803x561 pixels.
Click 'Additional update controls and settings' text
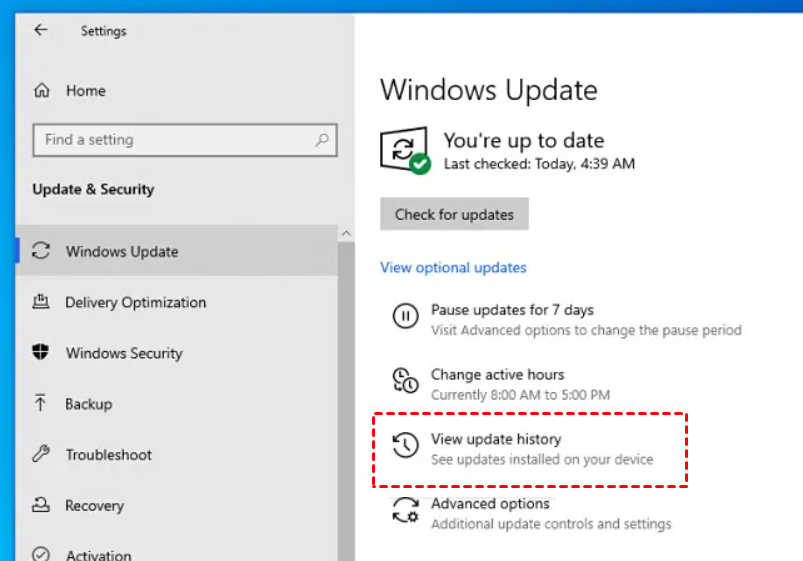[551, 524]
